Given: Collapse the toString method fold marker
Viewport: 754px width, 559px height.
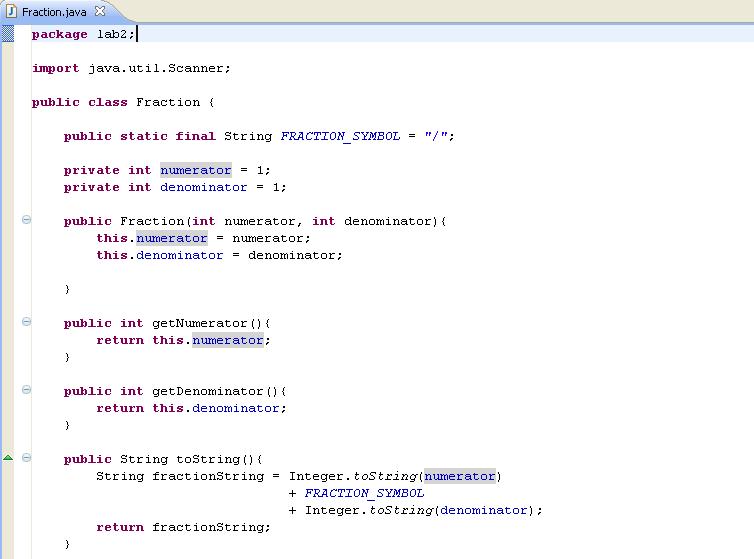Looking at the screenshot, I should (26, 457).
